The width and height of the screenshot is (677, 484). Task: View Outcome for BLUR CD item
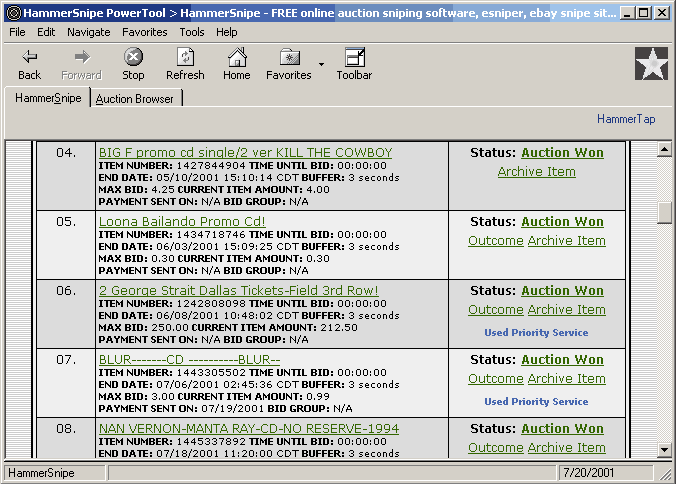pyautogui.click(x=496, y=379)
